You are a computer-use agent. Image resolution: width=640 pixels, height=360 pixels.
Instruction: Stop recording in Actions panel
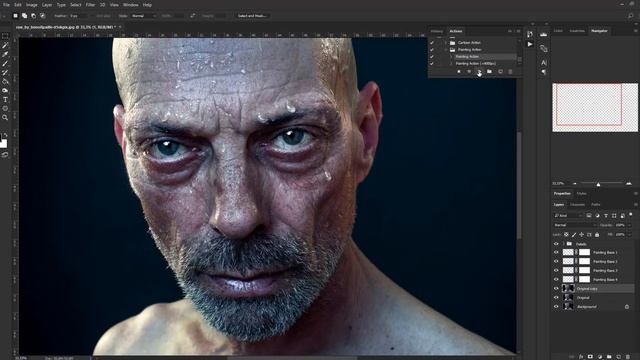[459, 72]
